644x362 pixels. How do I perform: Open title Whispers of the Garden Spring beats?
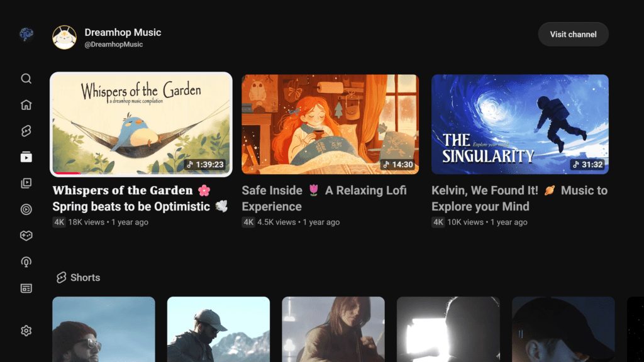(x=140, y=198)
